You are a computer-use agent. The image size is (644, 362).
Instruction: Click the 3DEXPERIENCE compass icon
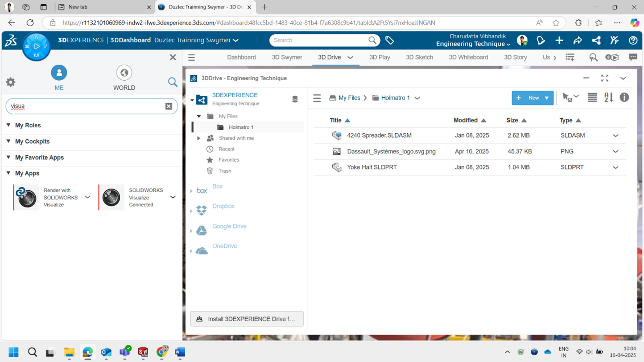[36, 46]
